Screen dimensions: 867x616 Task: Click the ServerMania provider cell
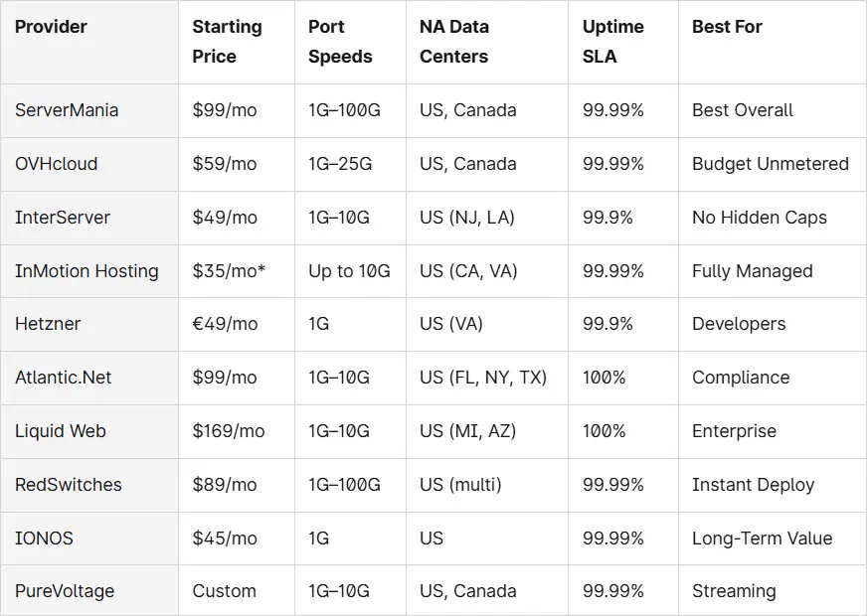67,110
